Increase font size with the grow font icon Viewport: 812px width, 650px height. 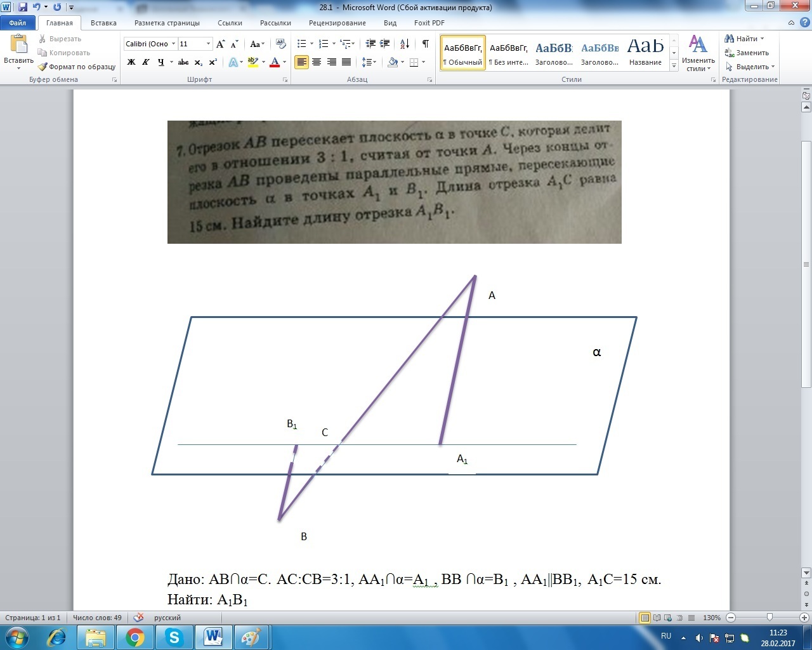221,44
